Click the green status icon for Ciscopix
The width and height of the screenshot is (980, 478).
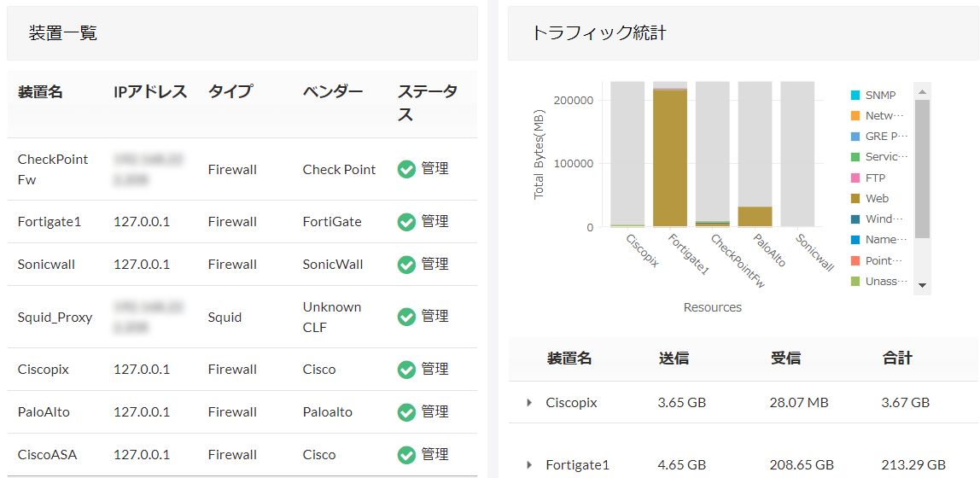pos(406,370)
